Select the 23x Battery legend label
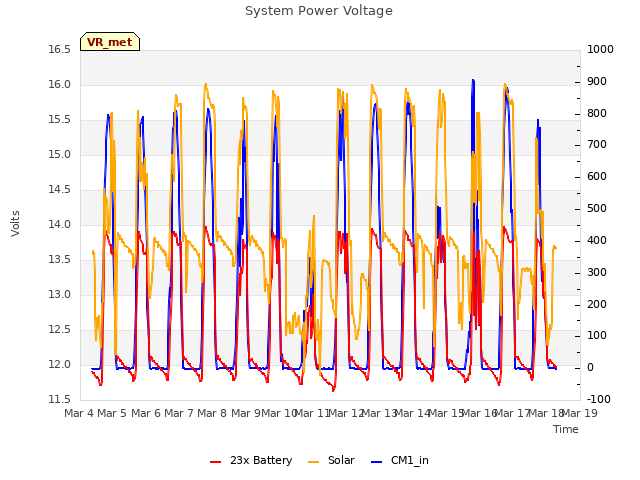The height and width of the screenshot is (480, 640). (261, 460)
